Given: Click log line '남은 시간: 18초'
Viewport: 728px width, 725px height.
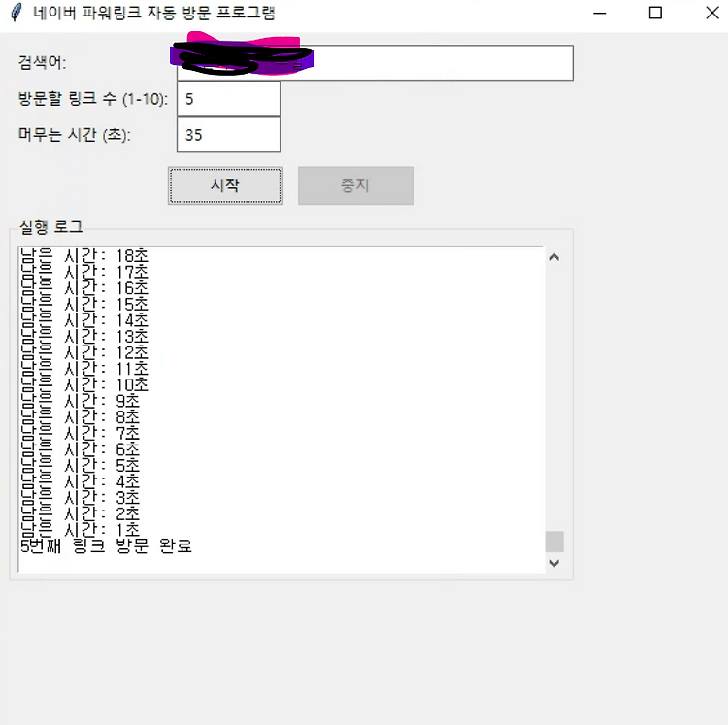Looking at the screenshot, I should point(84,256).
